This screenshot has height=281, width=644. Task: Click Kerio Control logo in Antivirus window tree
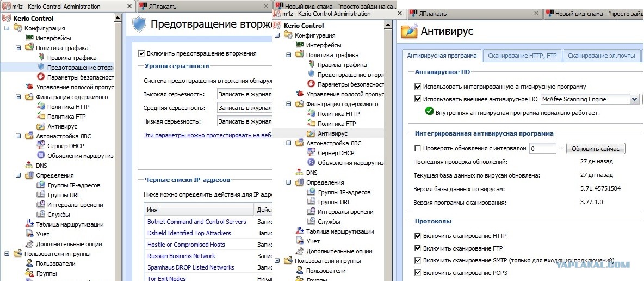277,25
